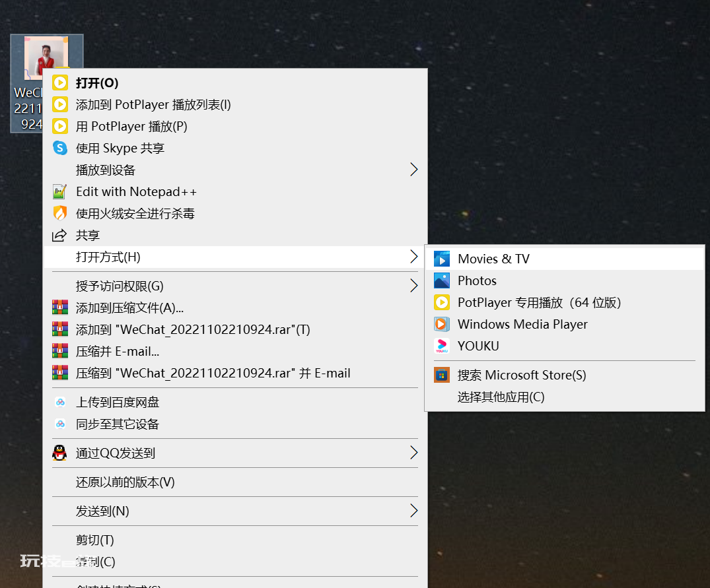Open Movies & TV from Open-with submenu
Screen dimensions: 710x588
click(565, 259)
